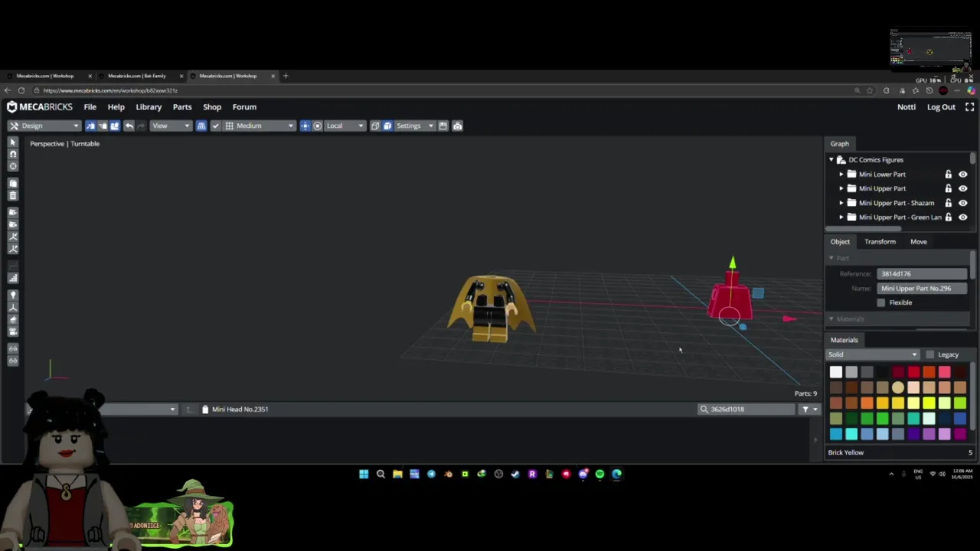Open new browser tab with plus button
Screen dimensions: 980x551
[286, 76]
